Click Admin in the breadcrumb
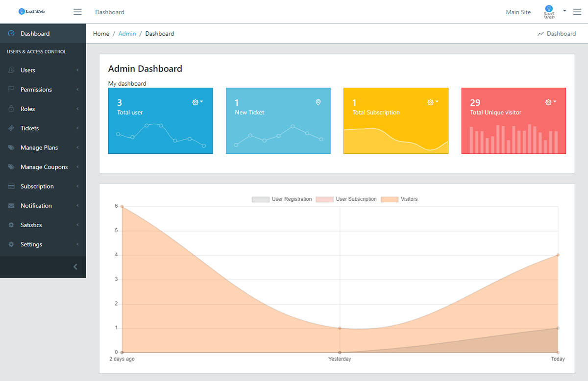 coord(127,34)
